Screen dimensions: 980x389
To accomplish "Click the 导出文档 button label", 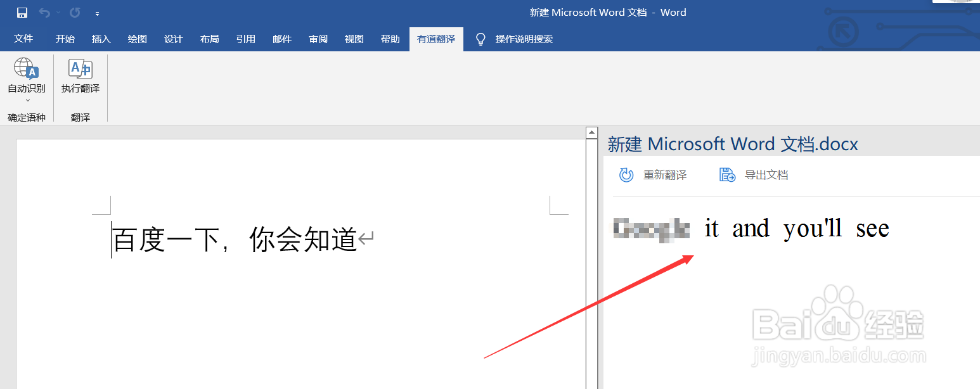I will [766, 175].
